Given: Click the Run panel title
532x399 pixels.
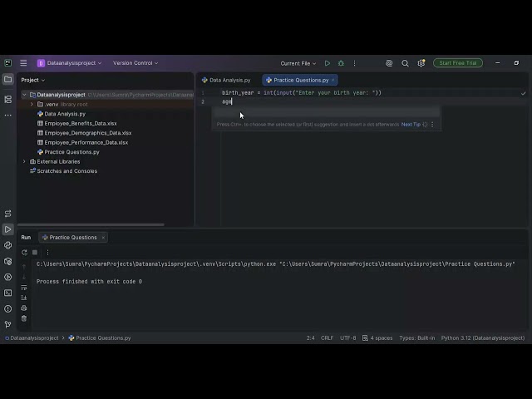Looking at the screenshot, I should pyautogui.click(x=26, y=238).
